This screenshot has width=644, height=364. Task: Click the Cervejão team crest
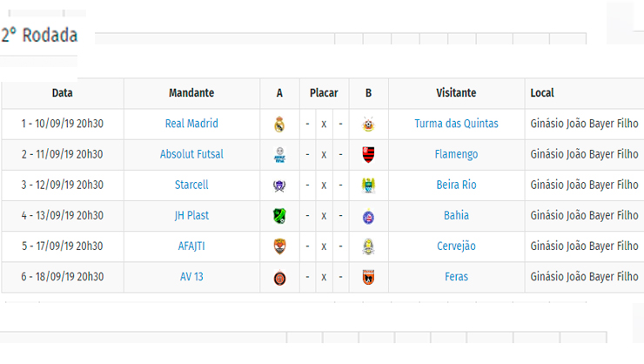368,246
